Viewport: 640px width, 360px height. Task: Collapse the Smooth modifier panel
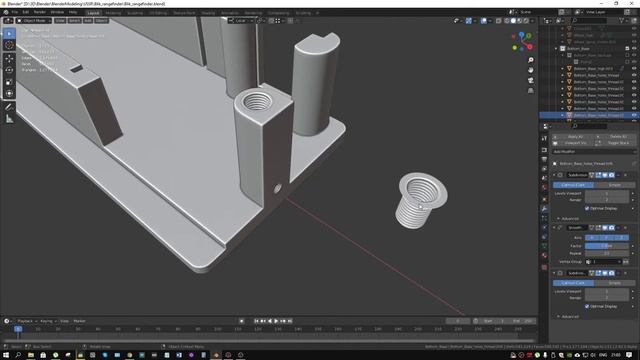(554, 228)
